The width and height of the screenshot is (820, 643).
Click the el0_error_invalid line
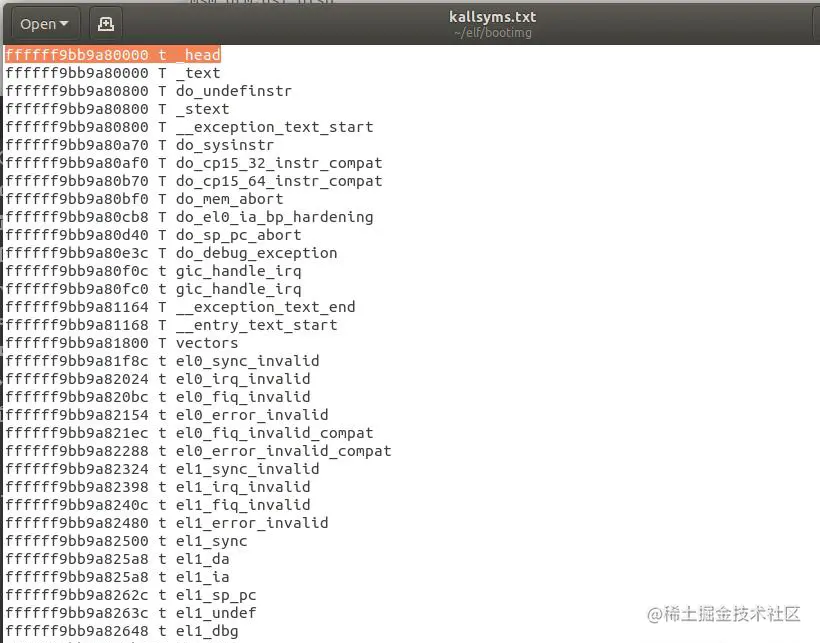[167, 415]
